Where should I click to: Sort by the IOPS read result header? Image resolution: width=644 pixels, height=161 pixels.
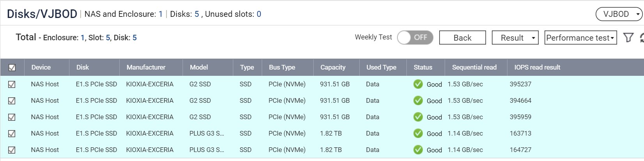(537, 67)
